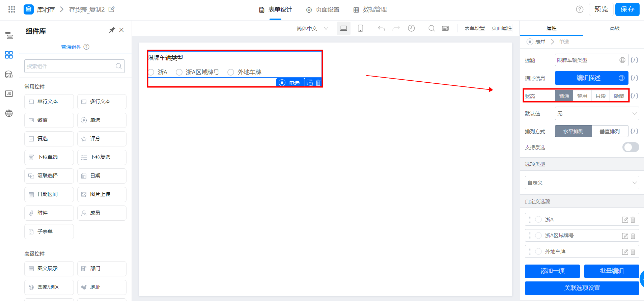This screenshot has width=644, height=301.
Task: Open the globe multilingual sidebar icon
Action: pyautogui.click(x=9, y=113)
